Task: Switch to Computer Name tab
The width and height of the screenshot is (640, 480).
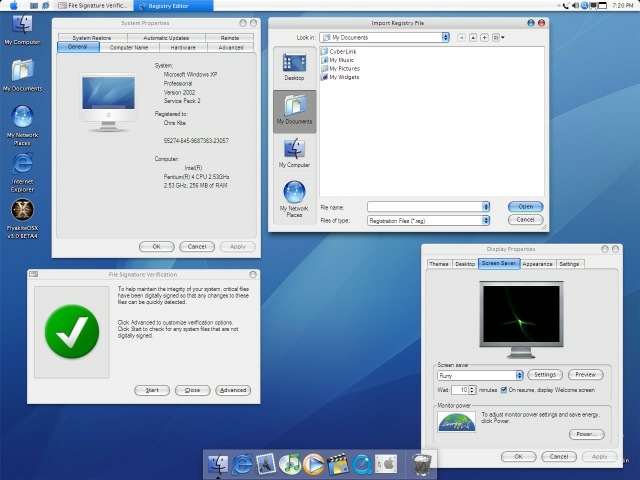Action: point(129,48)
